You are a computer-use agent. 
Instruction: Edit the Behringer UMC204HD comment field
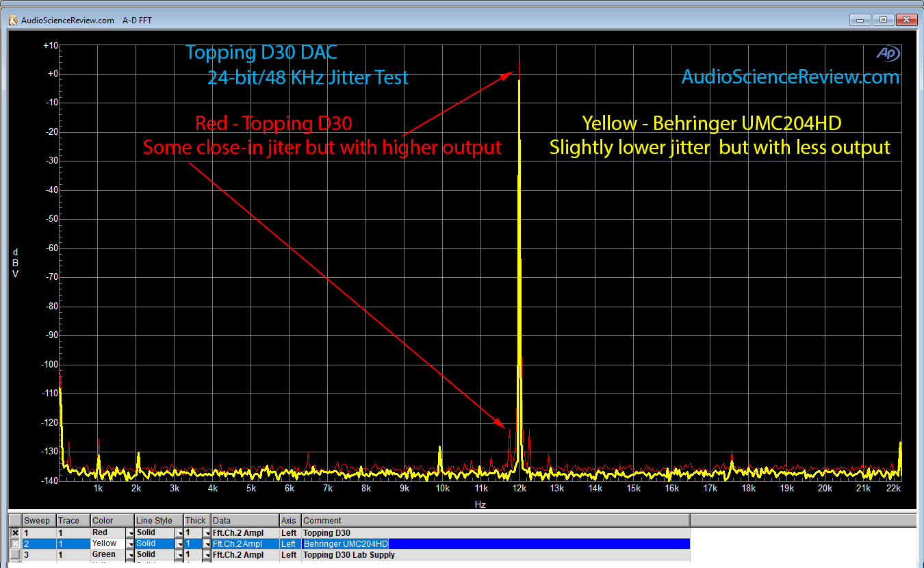pos(496,543)
